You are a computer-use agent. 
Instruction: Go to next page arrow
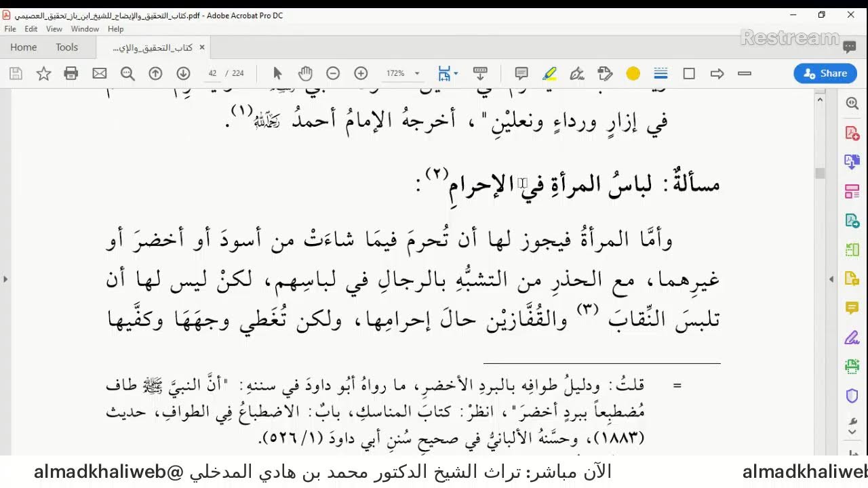click(183, 73)
